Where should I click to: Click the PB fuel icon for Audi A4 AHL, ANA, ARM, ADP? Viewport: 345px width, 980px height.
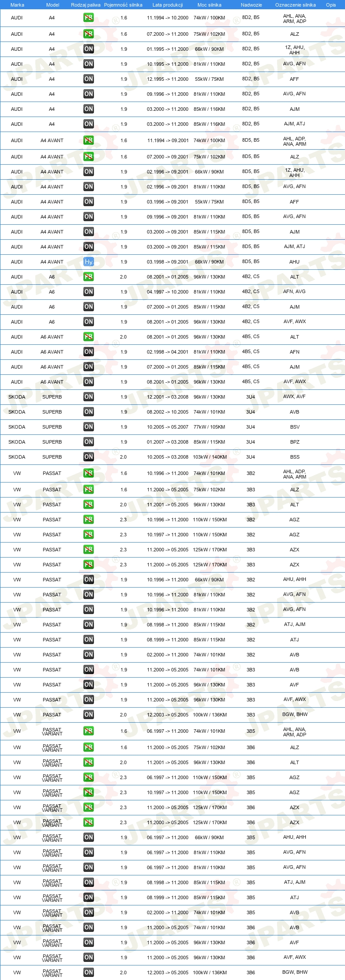pos(89,18)
